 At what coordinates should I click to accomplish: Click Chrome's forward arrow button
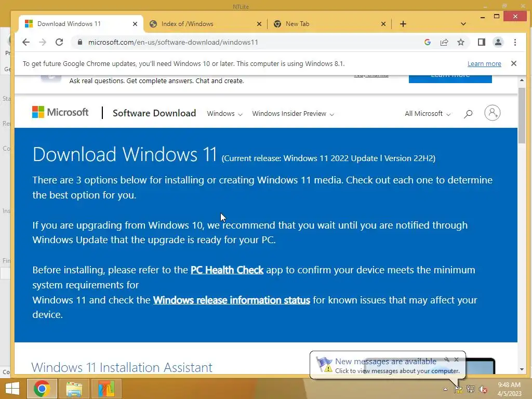43,42
